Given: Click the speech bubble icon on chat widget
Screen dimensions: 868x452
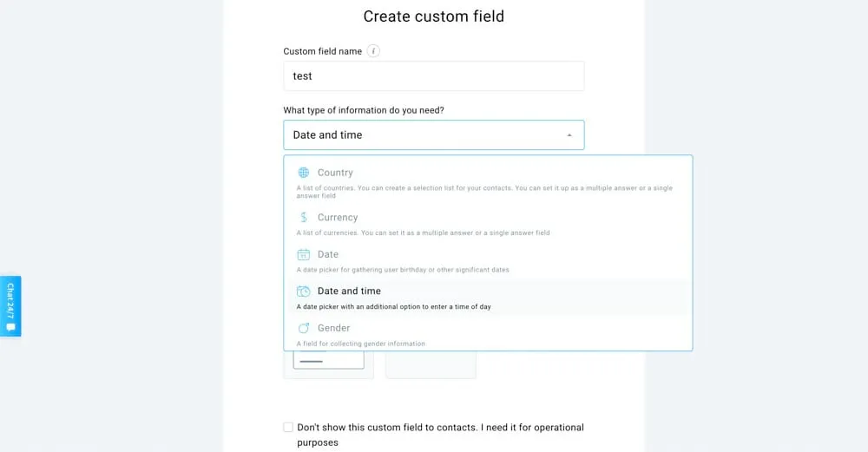Looking at the screenshot, I should (10, 327).
